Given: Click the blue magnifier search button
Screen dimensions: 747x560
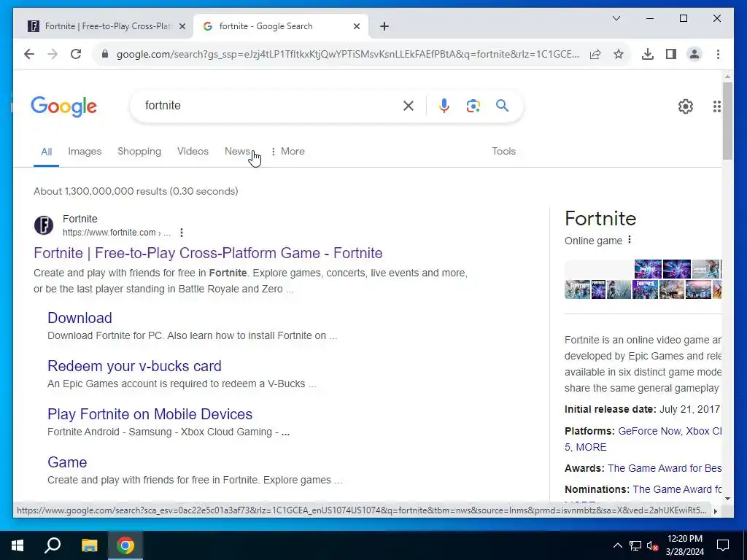Looking at the screenshot, I should coord(502,105).
